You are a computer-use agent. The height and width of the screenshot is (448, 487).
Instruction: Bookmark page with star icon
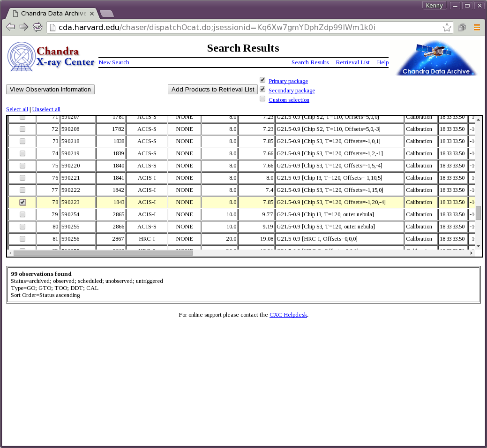click(447, 28)
